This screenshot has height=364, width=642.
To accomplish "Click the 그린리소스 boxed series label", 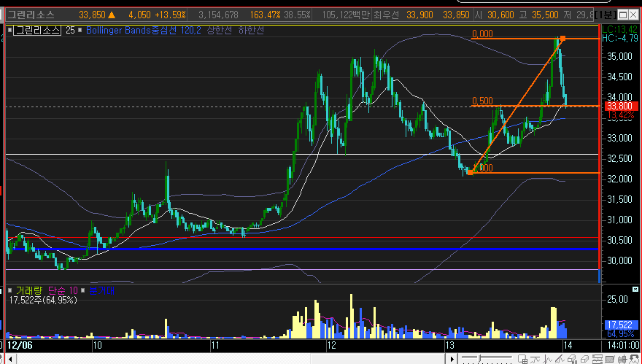I will click(x=37, y=30).
